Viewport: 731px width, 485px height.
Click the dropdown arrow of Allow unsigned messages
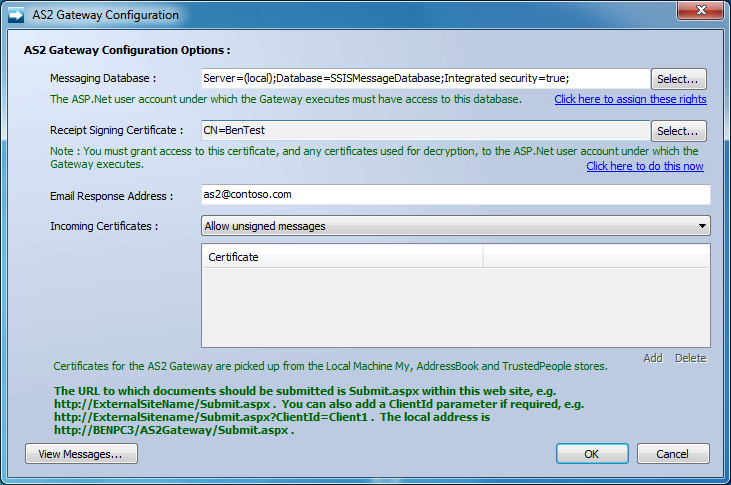pyautogui.click(x=702, y=226)
